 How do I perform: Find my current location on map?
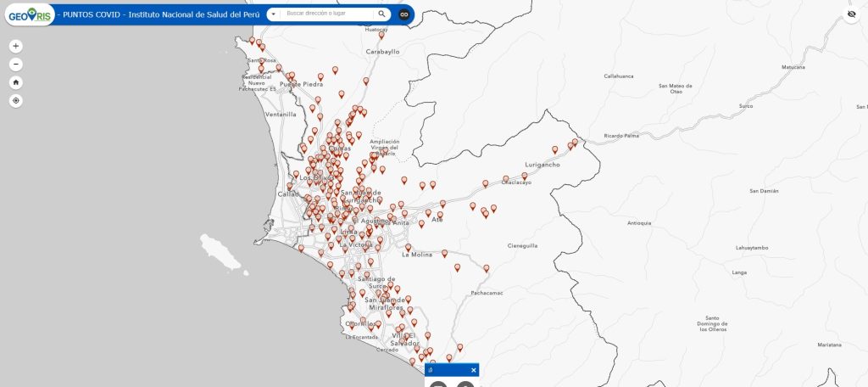(16, 101)
